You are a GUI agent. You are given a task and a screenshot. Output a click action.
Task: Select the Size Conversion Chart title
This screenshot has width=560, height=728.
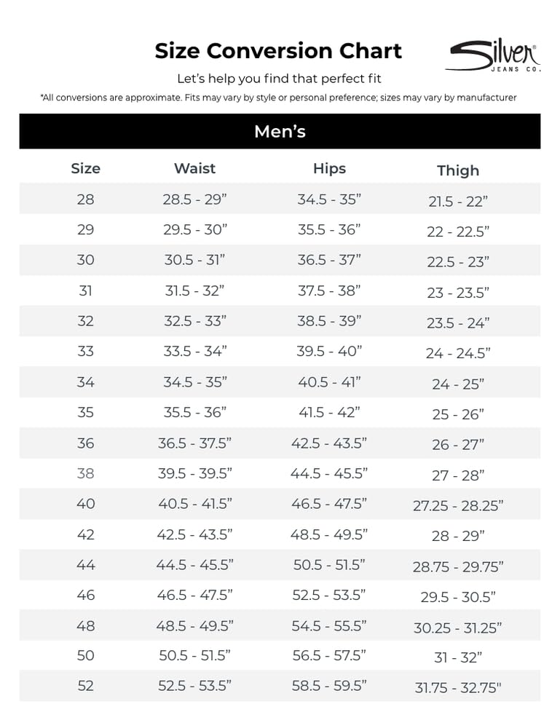pos(278,51)
